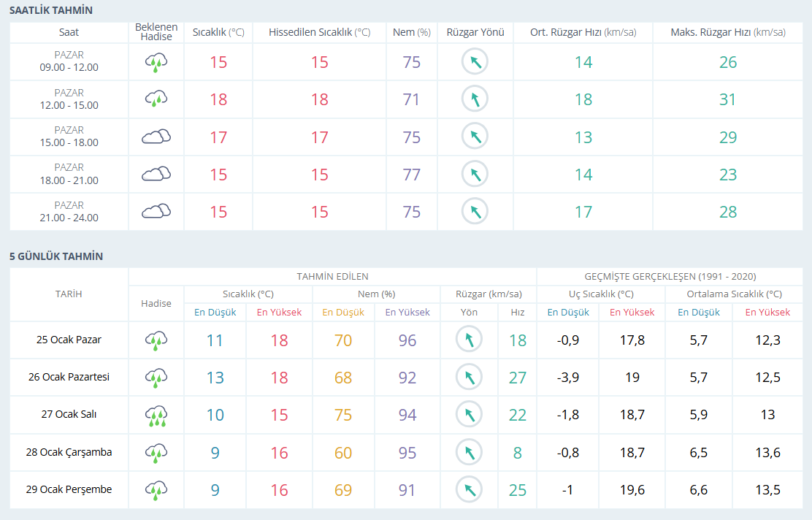Click rain icon for Pazar 12.00 - 15.00

point(156,99)
